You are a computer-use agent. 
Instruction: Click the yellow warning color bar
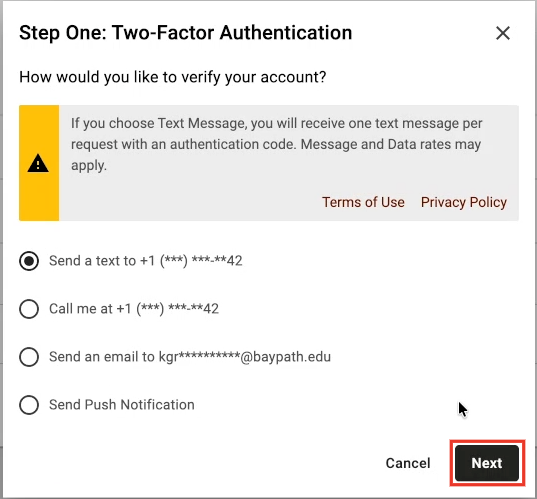[39, 163]
